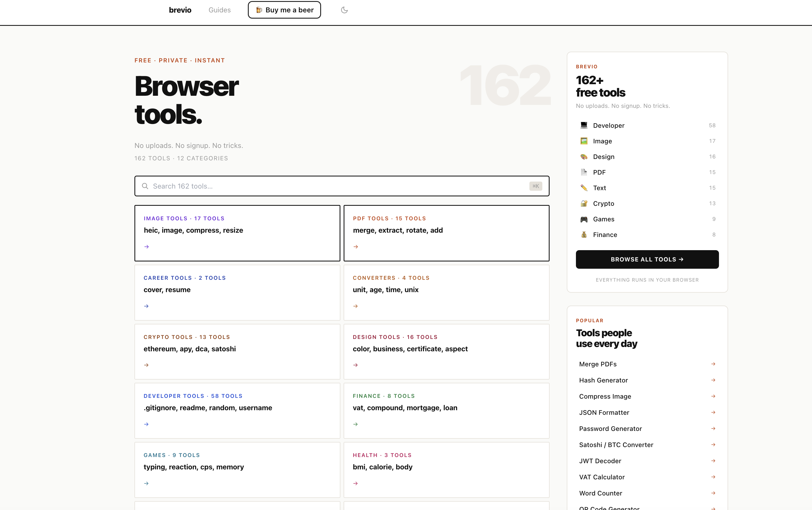Screen dimensions: 812x510
Task: Click the search magnifier icon
Action: tap(145, 186)
